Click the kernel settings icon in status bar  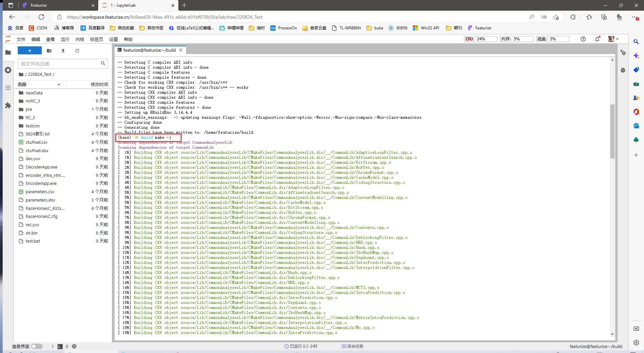coord(74,346)
